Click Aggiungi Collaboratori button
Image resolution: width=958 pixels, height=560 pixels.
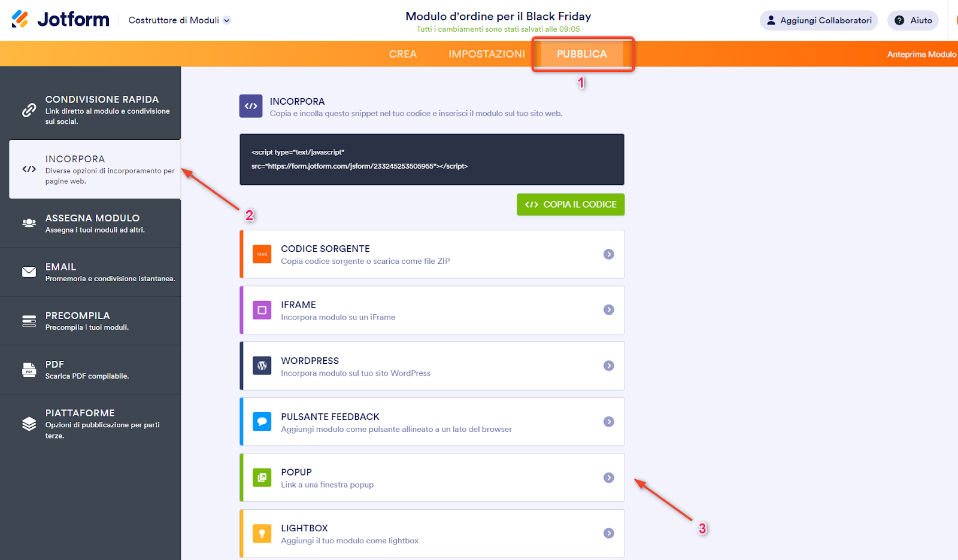click(x=818, y=20)
